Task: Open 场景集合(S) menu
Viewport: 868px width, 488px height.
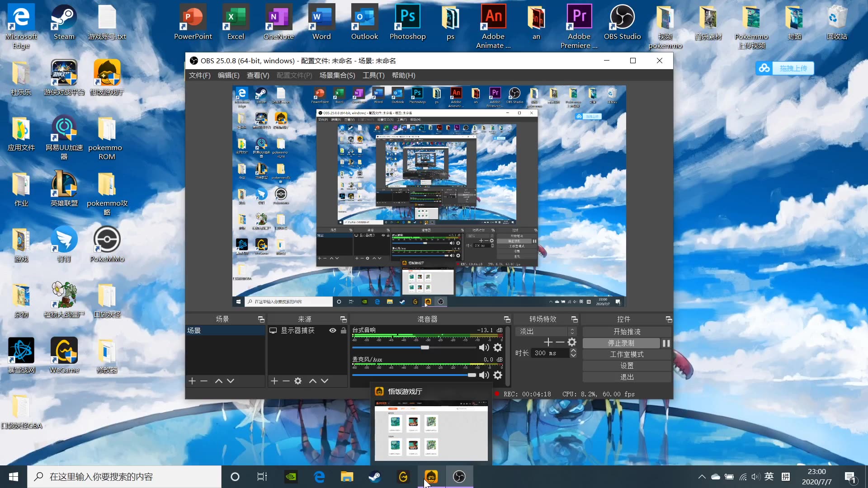Action: pos(337,75)
